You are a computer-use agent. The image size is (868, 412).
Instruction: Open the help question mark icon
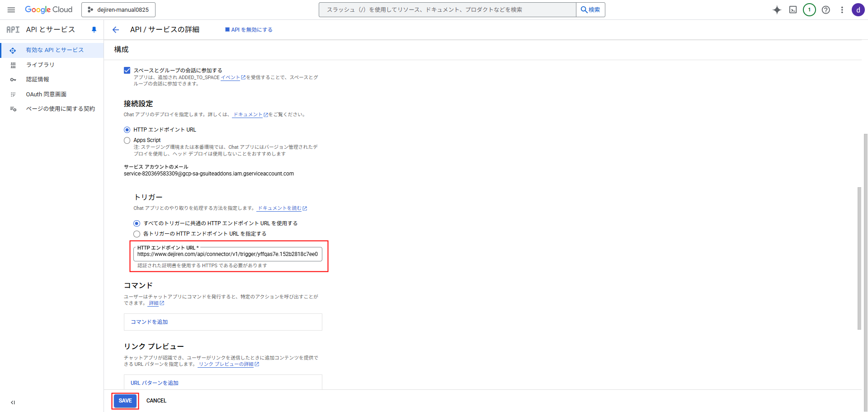click(826, 10)
